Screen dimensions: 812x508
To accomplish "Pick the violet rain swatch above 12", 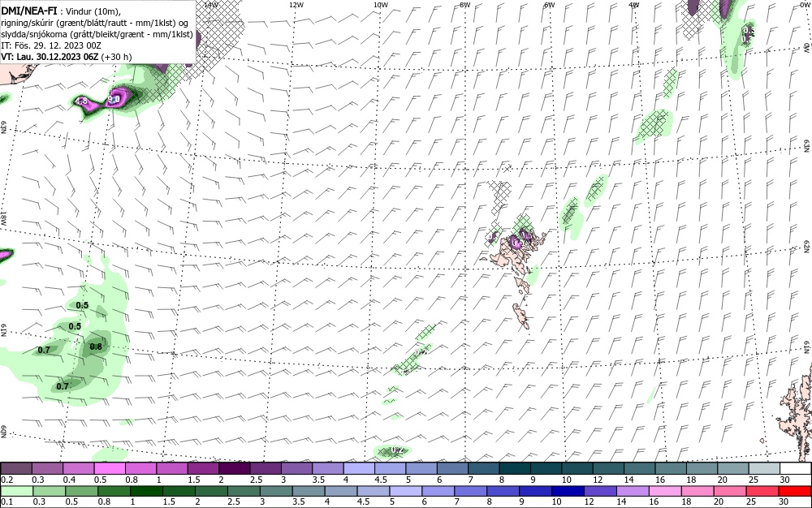I will coord(601,491).
